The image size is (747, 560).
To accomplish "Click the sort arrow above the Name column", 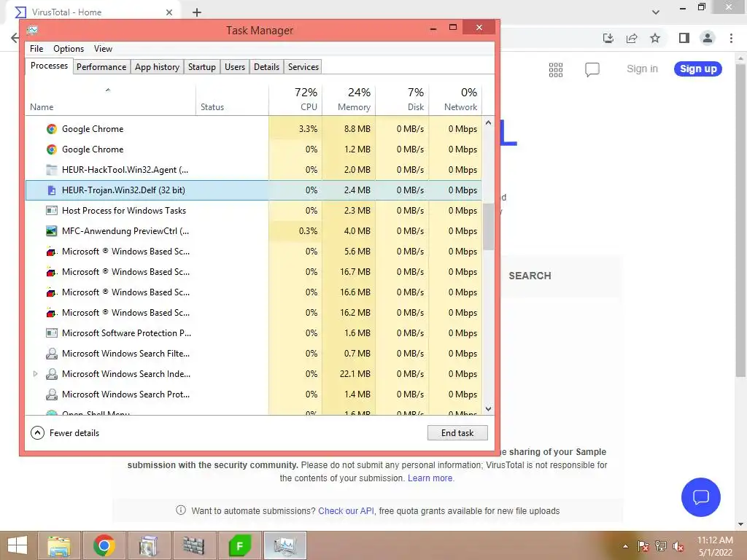I will (x=108, y=90).
